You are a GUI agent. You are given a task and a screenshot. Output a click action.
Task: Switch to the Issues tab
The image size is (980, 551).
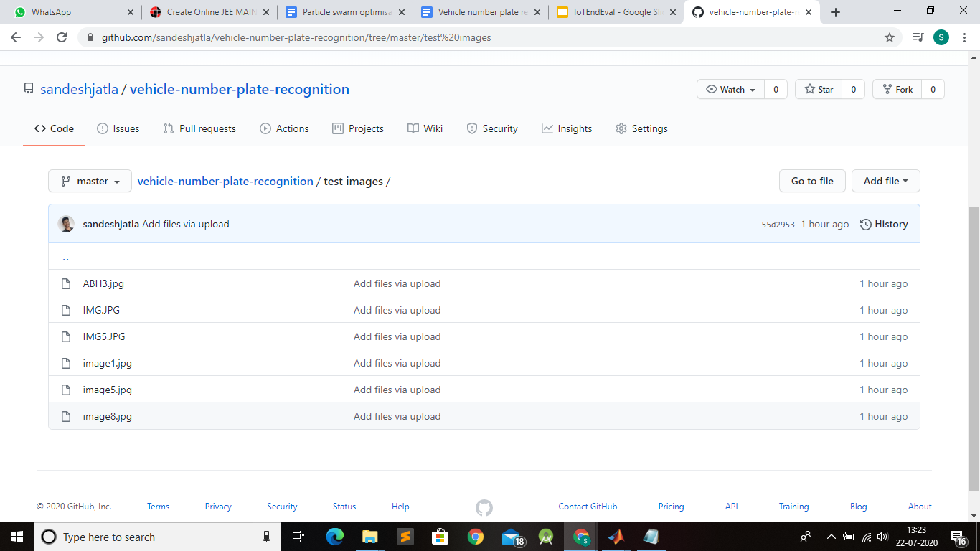click(x=118, y=128)
